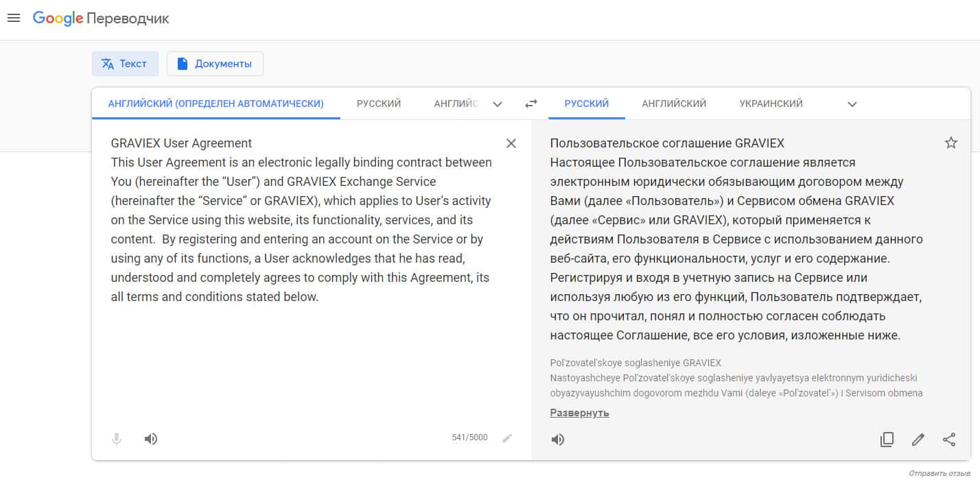Listen to the Russian translation audio
Image resolution: width=980 pixels, height=491 pixels.
click(558, 440)
